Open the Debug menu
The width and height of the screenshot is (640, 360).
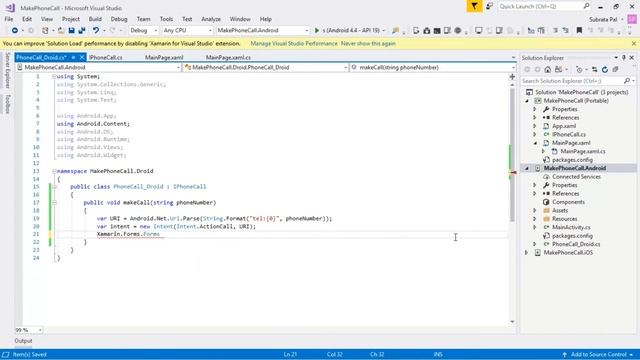click(x=119, y=19)
